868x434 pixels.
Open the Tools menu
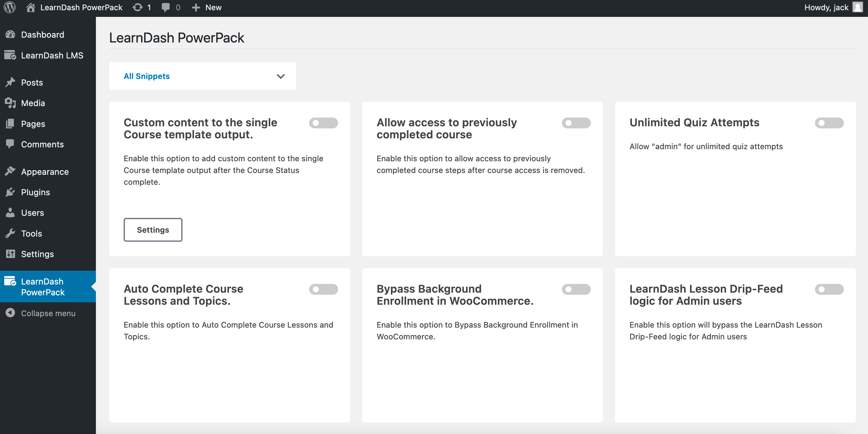(48, 233)
